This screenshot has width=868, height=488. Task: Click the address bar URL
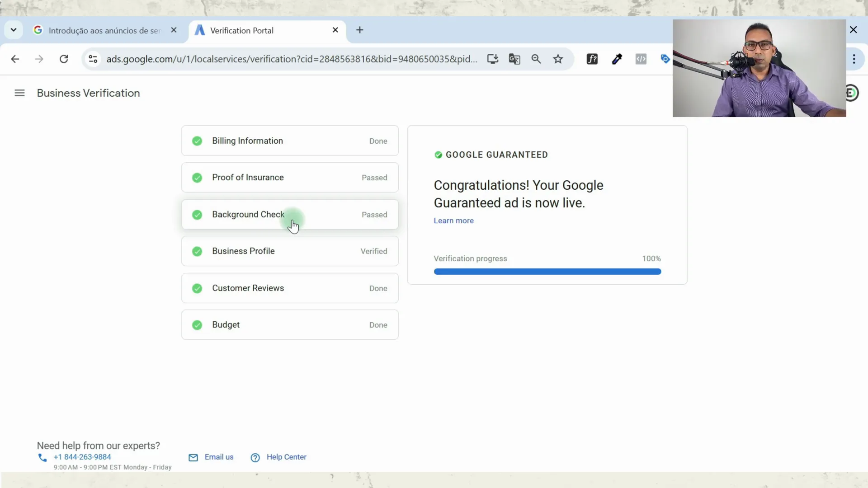point(292,59)
